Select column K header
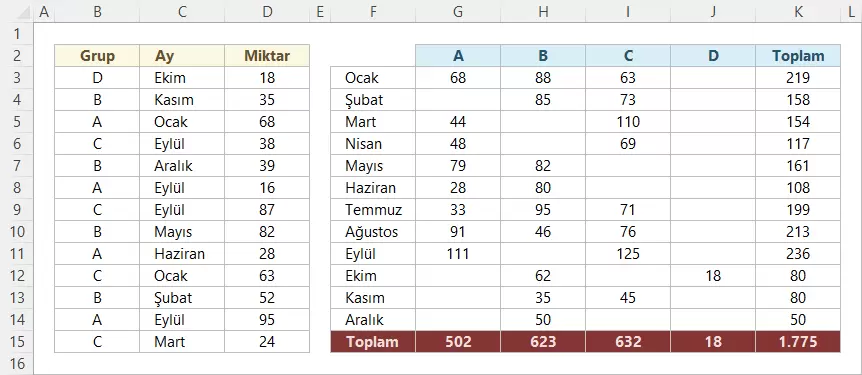This screenshot has width=862, height=375. [798, 12]
